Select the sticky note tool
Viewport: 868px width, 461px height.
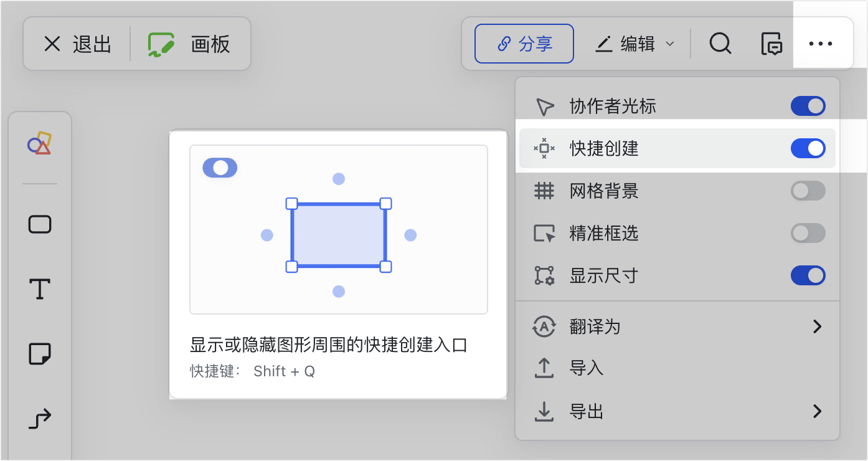point(40,354)
